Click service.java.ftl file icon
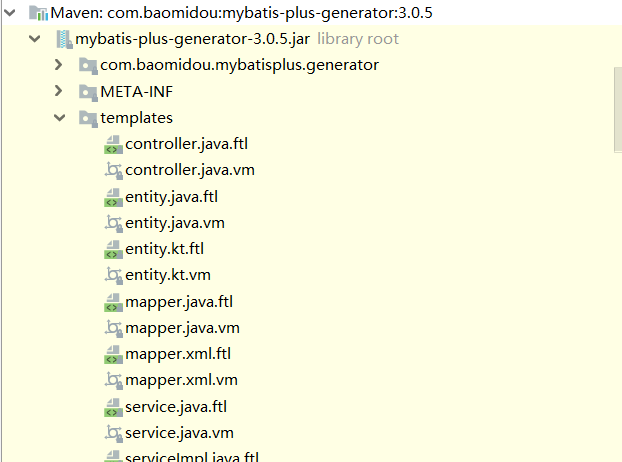The width and height of the screenshot is (622, 462). click(x=113, y=407)
